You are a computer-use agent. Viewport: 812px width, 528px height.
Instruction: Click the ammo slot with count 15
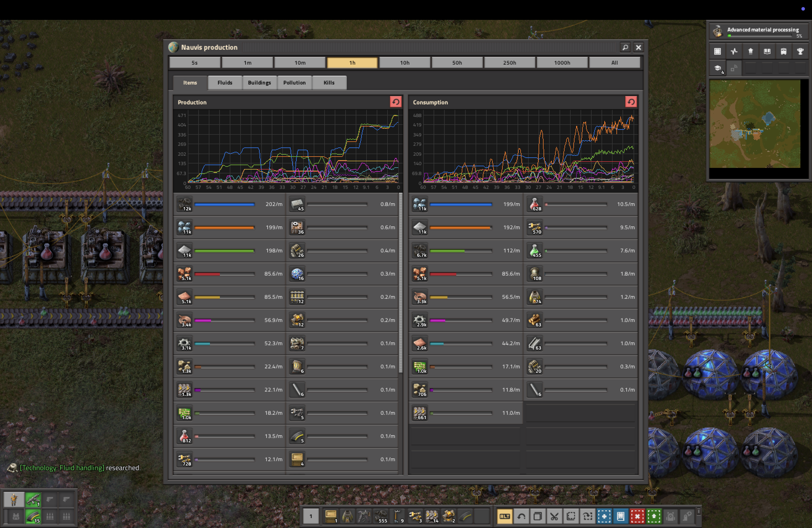pos(33,516)
